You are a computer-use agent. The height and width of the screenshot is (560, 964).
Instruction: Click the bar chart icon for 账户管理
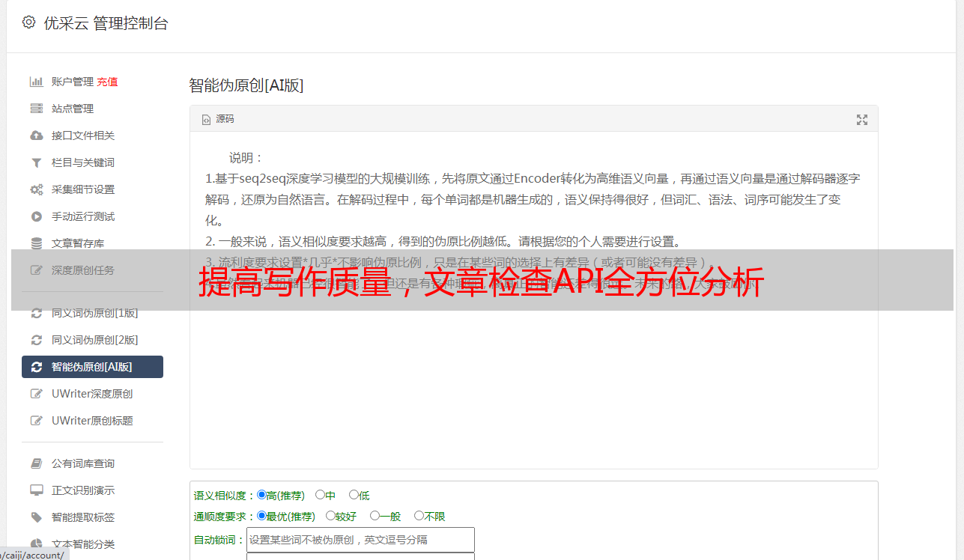tap(36, 82)
